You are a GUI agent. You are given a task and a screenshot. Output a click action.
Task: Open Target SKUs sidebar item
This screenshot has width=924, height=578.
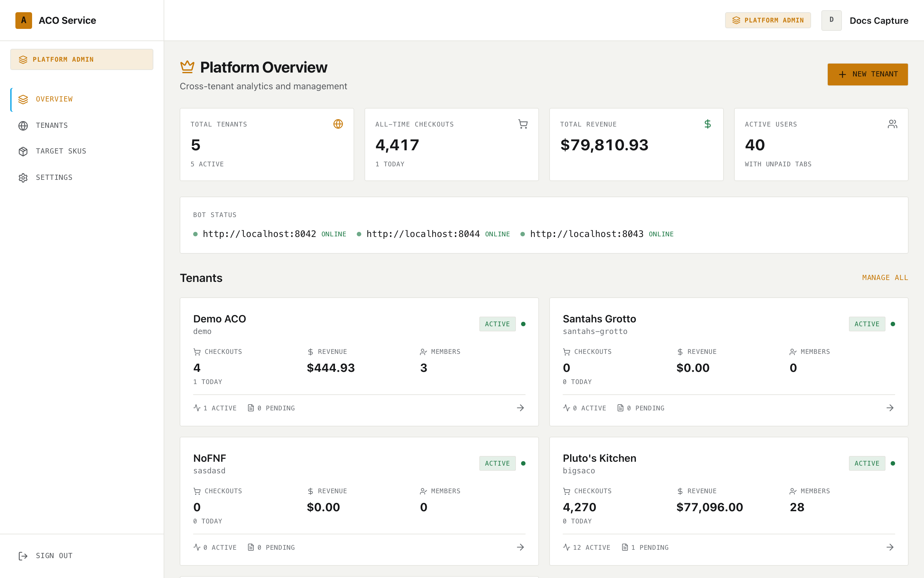pyautogui.click(x=82, y=151)
